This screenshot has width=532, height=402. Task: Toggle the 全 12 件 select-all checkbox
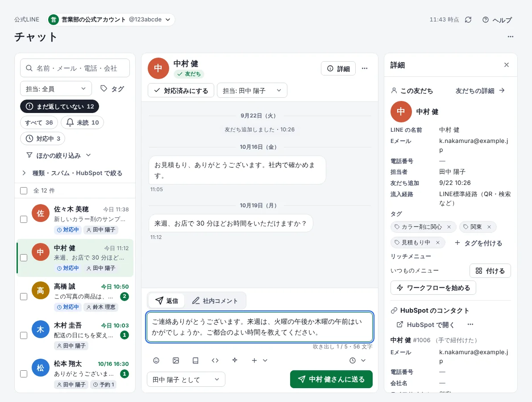[24, 190]
